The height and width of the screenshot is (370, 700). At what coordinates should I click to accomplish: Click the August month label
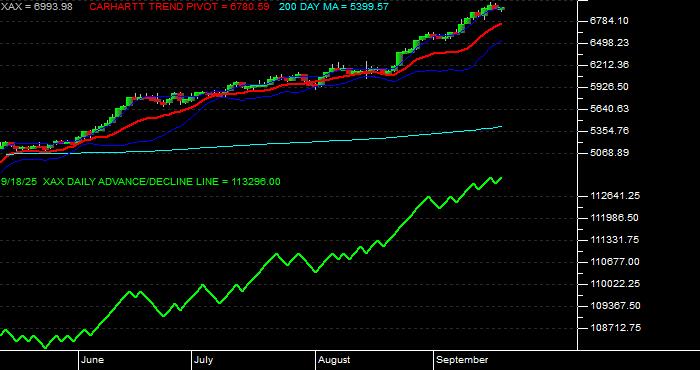(x=334, y=360)
